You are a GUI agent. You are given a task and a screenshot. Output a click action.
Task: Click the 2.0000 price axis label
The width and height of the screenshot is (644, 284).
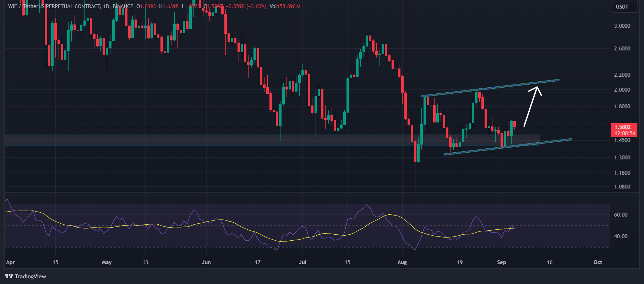pos(622,90)
